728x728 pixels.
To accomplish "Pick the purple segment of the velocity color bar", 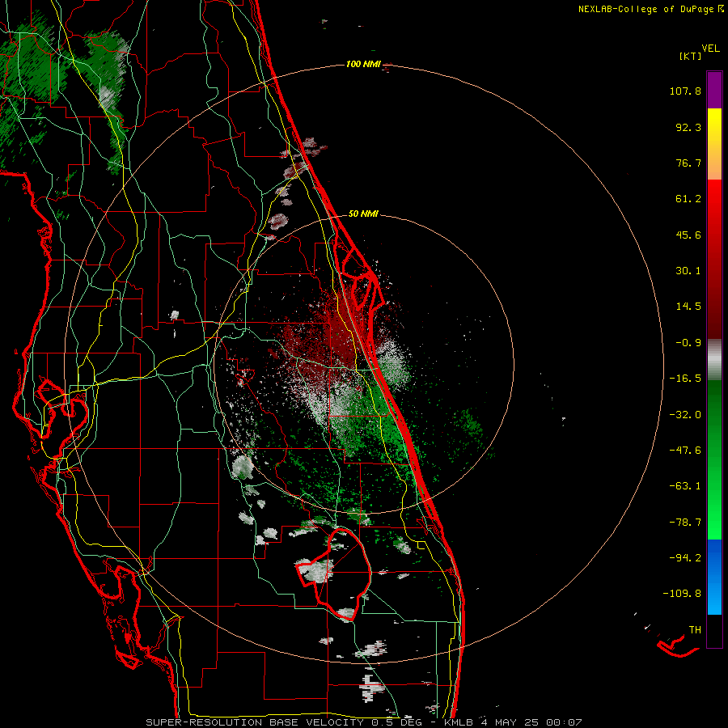I will [714, 90].
